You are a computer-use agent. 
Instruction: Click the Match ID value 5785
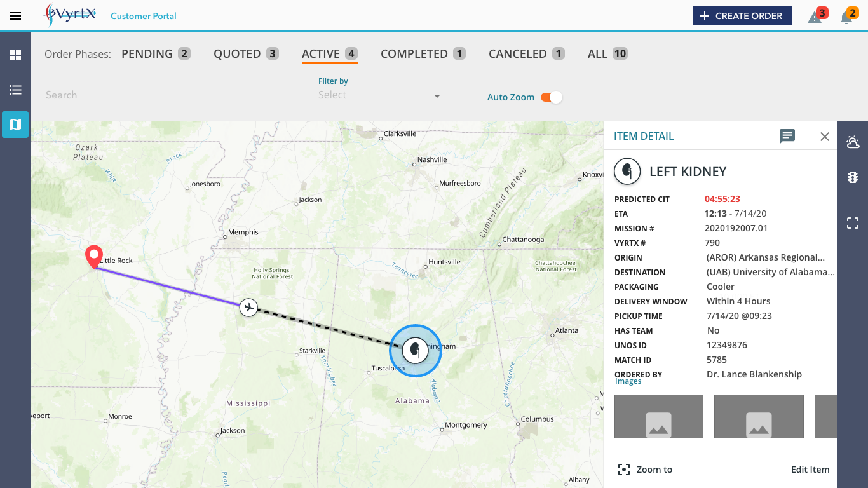click(x=717, y=360)
